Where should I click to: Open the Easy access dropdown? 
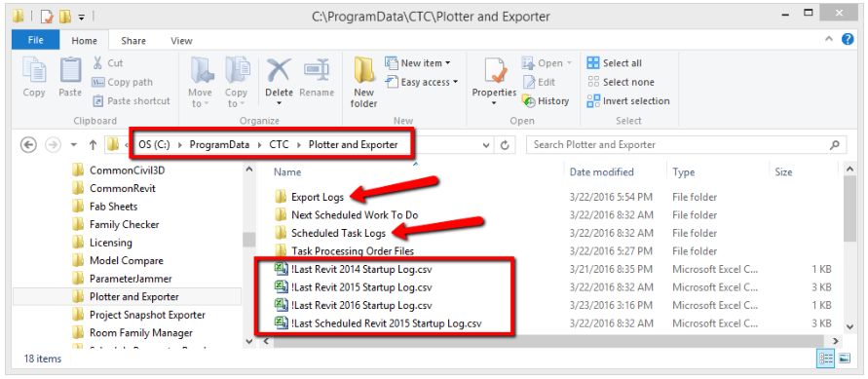[x=422, y=82]
